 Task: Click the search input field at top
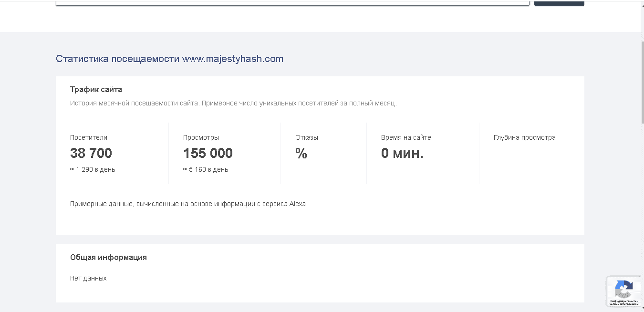[x=292, y=2]
